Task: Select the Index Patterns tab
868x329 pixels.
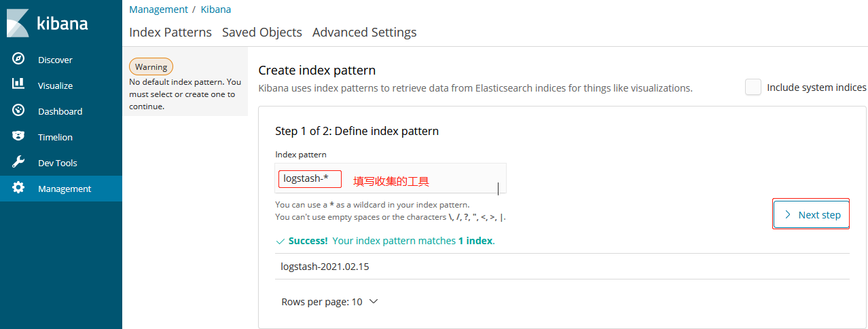Action: 170,32
